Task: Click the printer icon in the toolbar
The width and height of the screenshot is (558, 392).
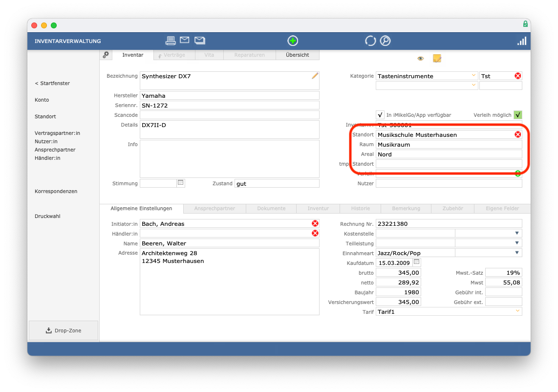Action: 171,41
